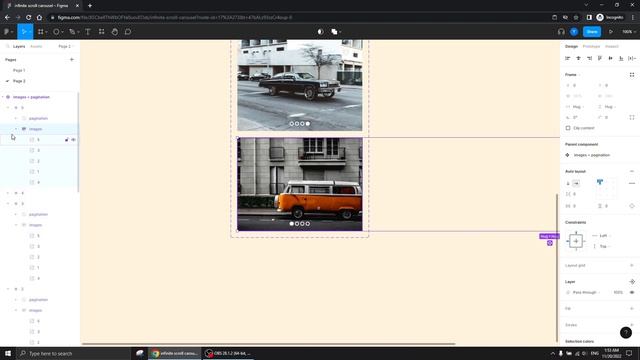The height and width of the screenshot is (360, 640).
Task: Open the help button
Action: (x=626, y=333)
